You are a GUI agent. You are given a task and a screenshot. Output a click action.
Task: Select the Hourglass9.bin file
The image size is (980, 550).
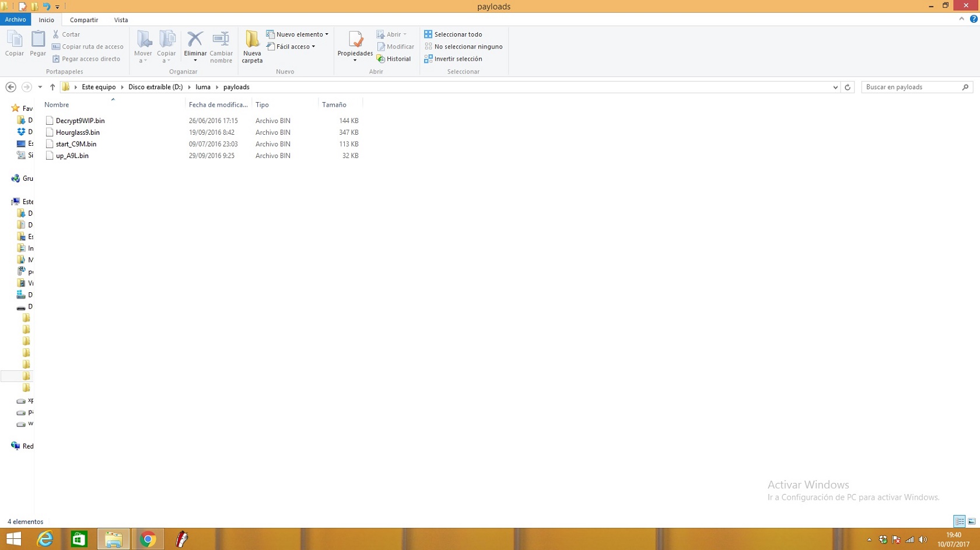[x=78, y=132]
